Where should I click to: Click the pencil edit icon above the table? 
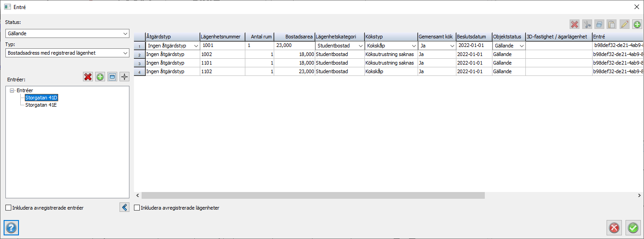click(624, 25)
